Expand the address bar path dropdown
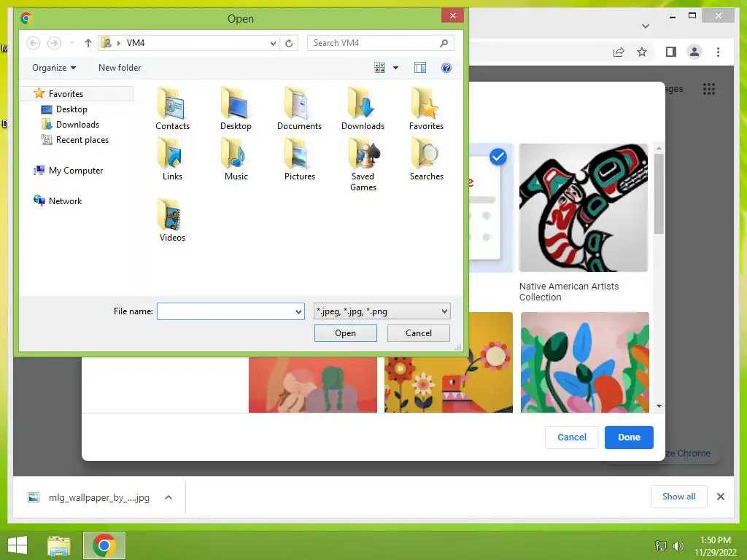Viewport: 747px width, 560px height. [273, 43]
